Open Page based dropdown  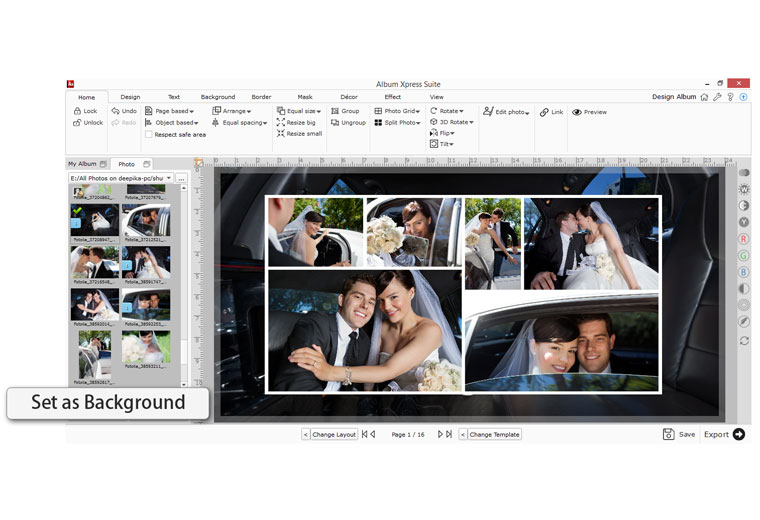tap(169, 111)
